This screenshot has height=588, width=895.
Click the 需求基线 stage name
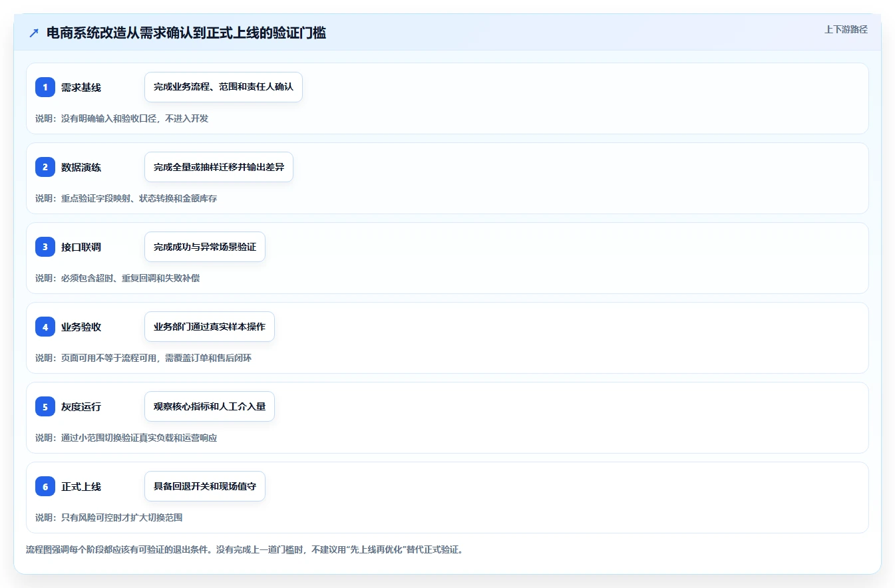point(81,87)
